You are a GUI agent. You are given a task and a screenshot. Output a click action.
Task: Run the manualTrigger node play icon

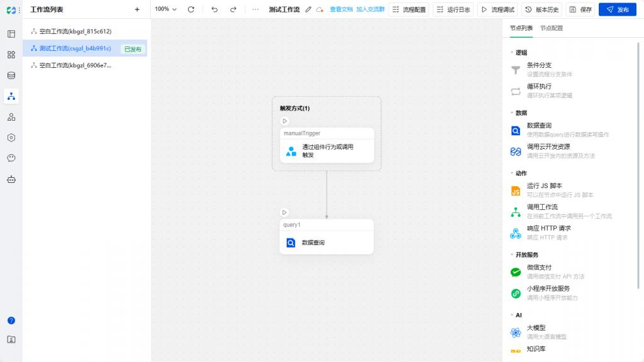(x=285, y=121)
